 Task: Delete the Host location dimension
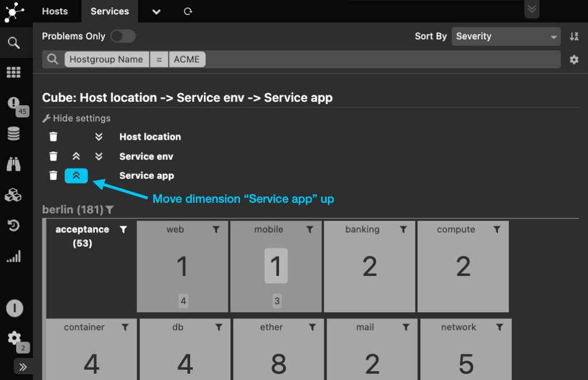coord(53,137)
